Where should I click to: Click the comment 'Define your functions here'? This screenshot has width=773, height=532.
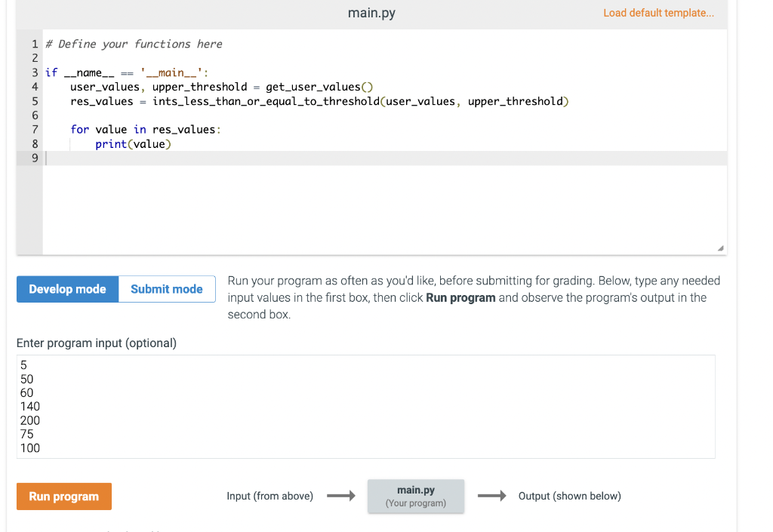point(134,45)
